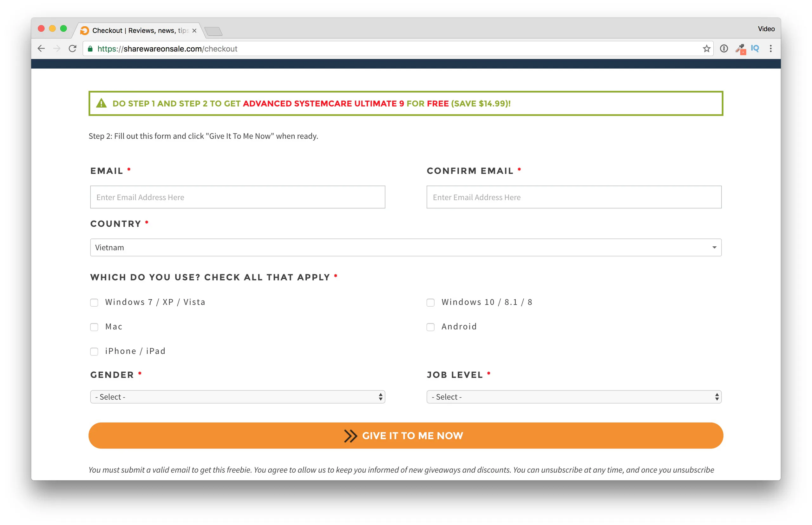Click the "You must submit a valid email" disclaimer text
This screenshot has width=812, height=525.
tap(401, 470)
